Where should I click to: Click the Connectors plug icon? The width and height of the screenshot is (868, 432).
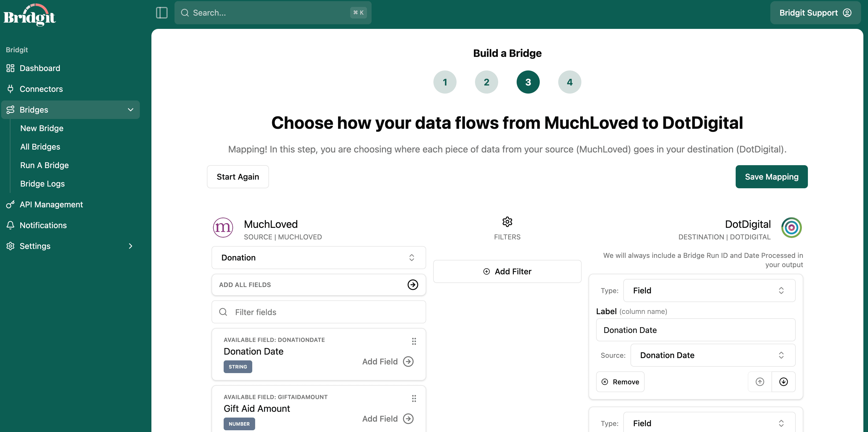pos(10,89)
